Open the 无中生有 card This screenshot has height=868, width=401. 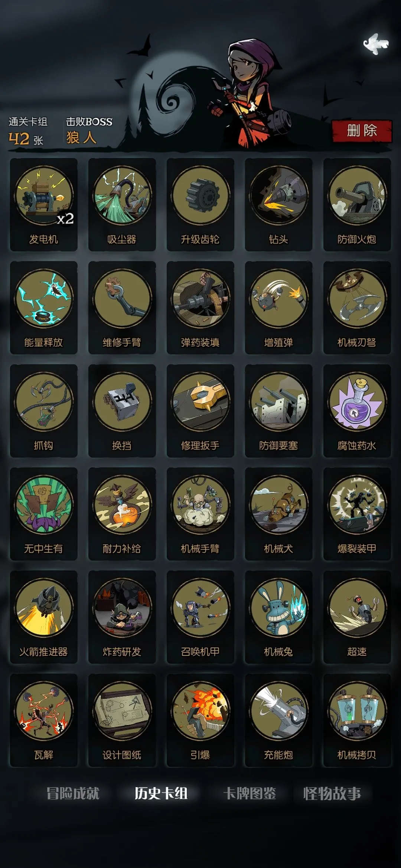(43, 514)
